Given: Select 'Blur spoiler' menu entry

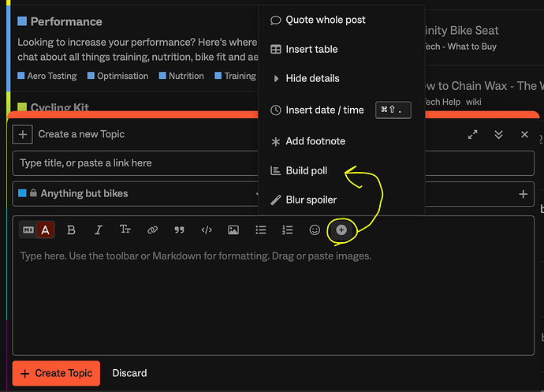Looking at the screenshot, I should pos(311,200).
